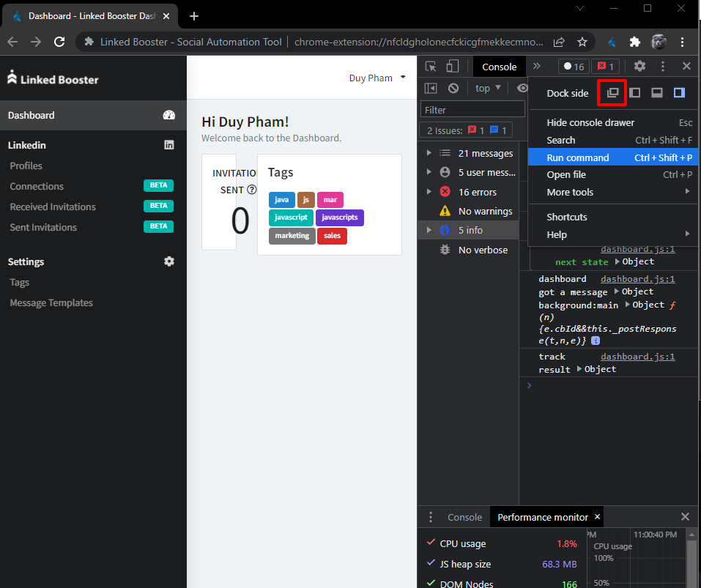Click the 2 Issues summary bar
The height and width of the screenshot is (588, 701).
point(466,130)
